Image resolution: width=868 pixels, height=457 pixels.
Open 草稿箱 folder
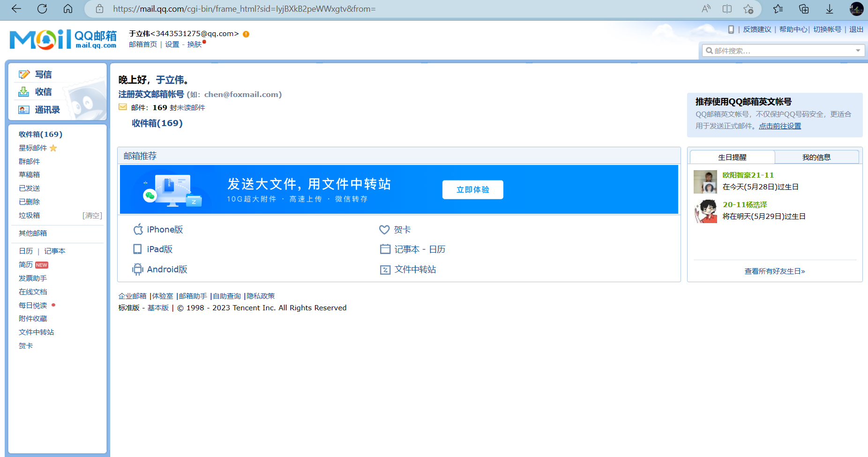(x=29, y=174)
